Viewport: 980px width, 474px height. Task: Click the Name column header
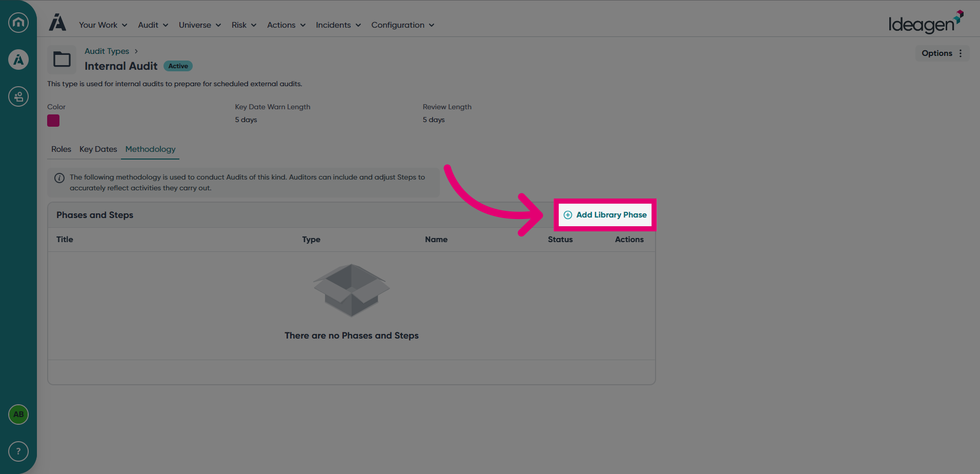pos(436,240)
